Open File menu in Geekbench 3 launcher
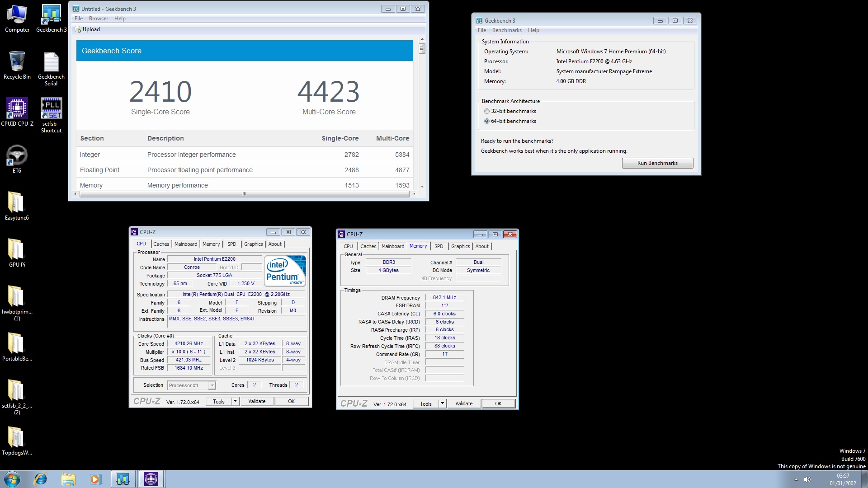Image resolution: width=868 pixels, height=488 pixels. click(482, 30)
